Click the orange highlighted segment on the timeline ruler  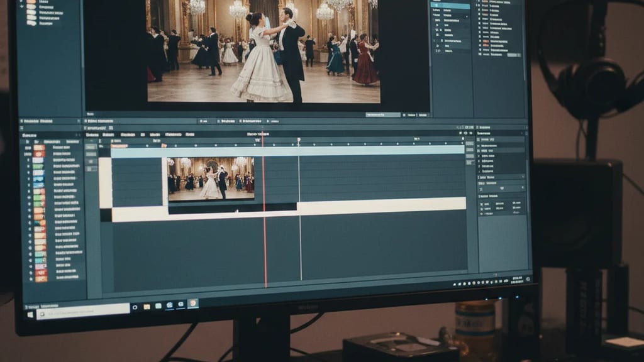pyautogui.click(x=119, y=146)
